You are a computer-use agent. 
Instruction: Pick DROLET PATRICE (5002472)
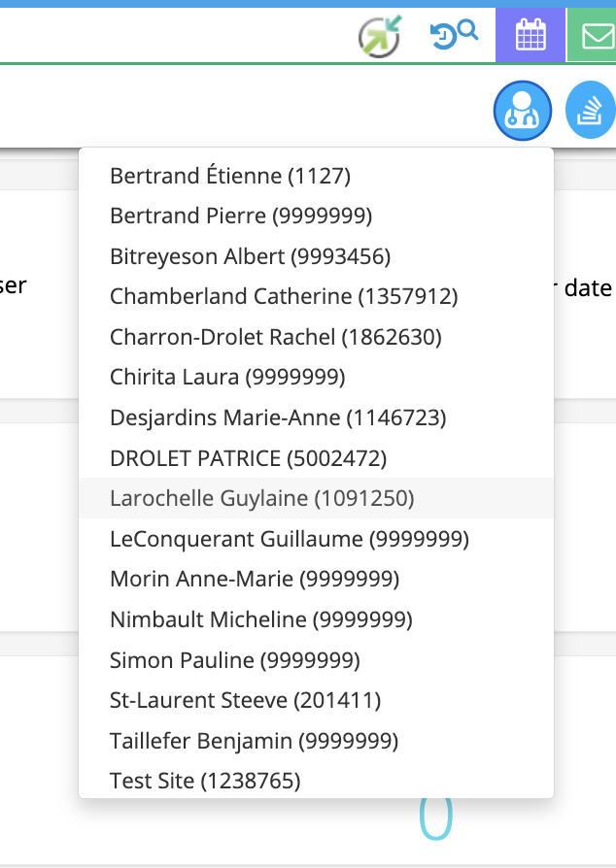point(317,458)
